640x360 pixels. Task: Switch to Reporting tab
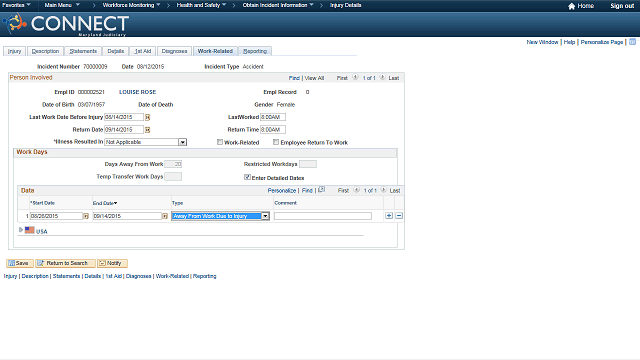coord(255,51)
